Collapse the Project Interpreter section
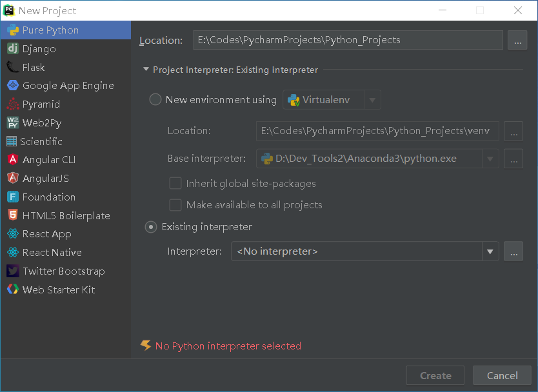Image resolution: width=538 pixels, height=392 pixels. pyautogui.click(x=146, y=69)
